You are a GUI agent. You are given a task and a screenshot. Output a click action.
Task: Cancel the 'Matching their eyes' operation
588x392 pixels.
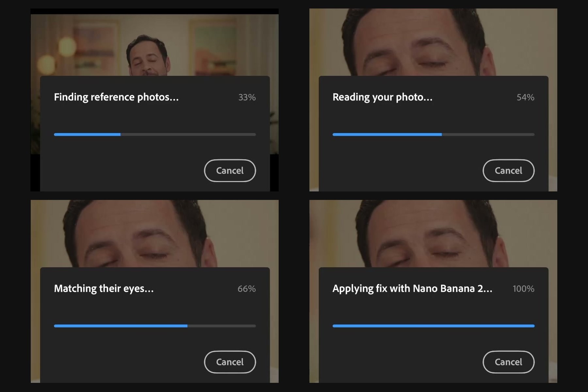(230, 362)
